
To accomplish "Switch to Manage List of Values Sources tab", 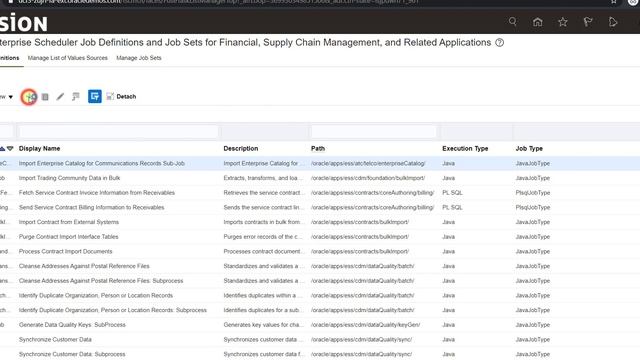I will (x=68, y=58).
